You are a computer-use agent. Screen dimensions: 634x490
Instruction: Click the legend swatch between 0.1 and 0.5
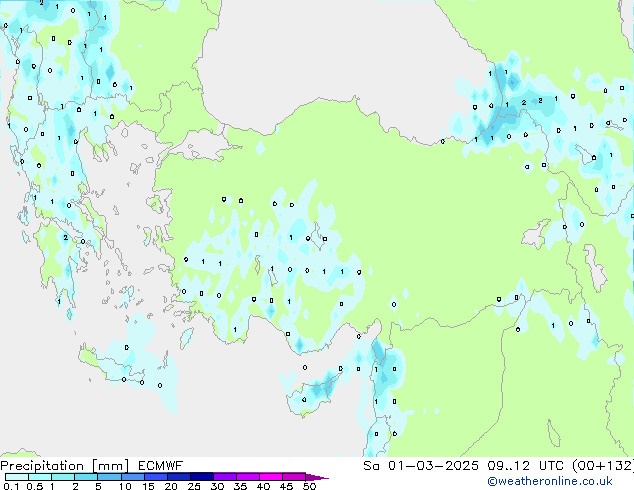17,477
